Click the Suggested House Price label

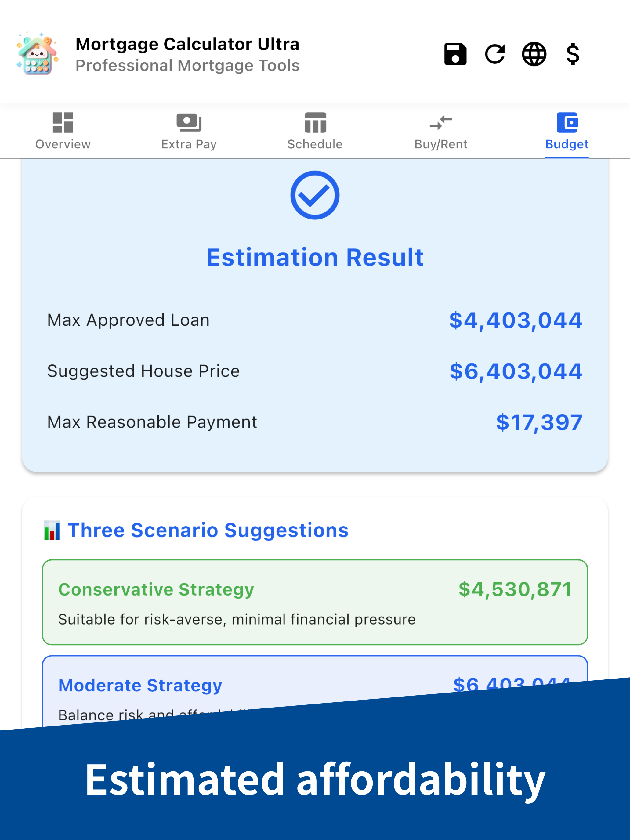pos(143,371)
